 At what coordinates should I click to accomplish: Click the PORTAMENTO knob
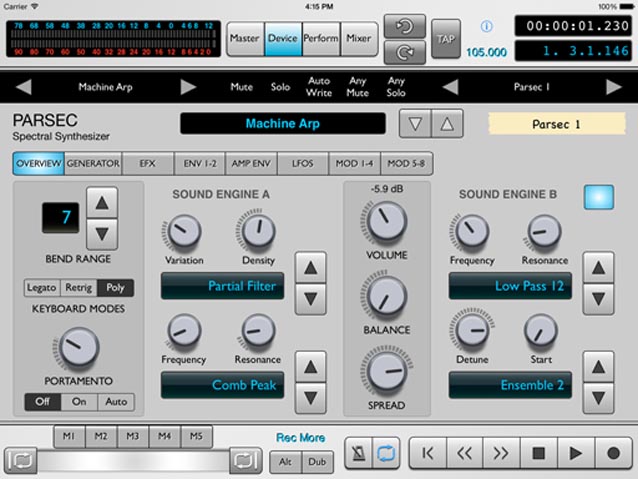pos(79,347)
